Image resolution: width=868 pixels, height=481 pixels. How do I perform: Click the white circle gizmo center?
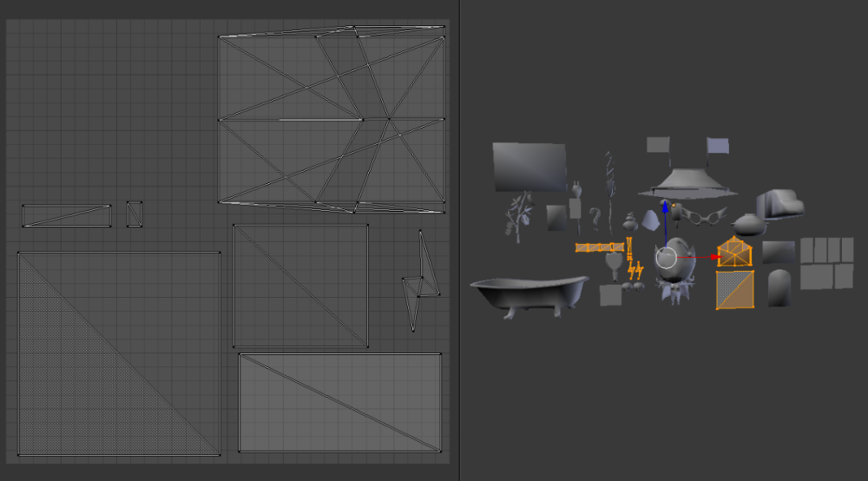pyautogui.click(x=667, y=258)
